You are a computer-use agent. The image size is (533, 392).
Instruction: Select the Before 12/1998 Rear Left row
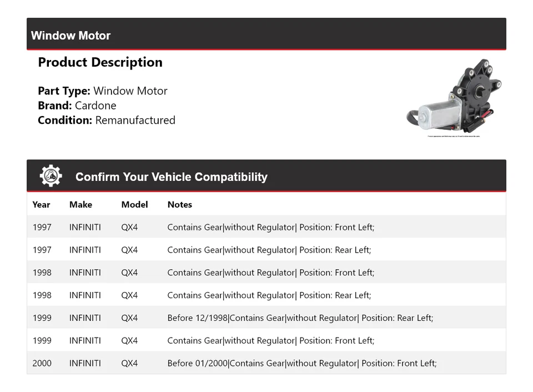tap(300, 318)
